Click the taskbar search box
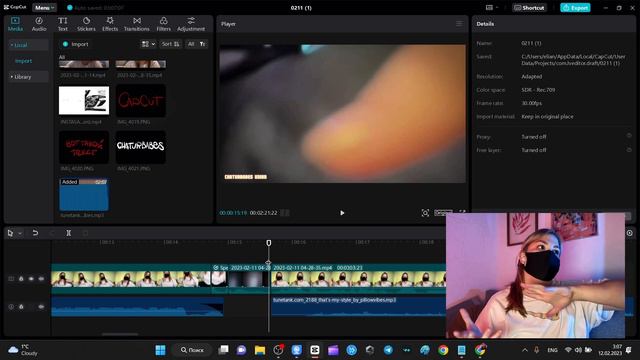The image size is (640, 360). [193, 350]
